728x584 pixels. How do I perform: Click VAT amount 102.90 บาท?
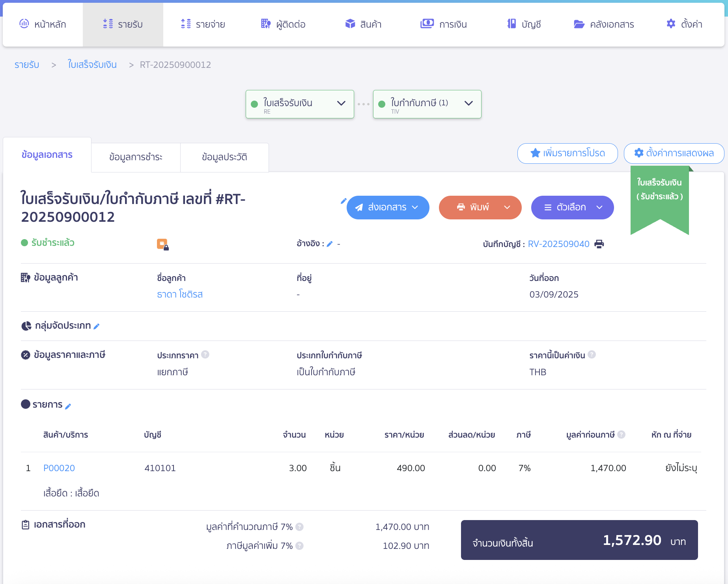click(x=406, y=546)
